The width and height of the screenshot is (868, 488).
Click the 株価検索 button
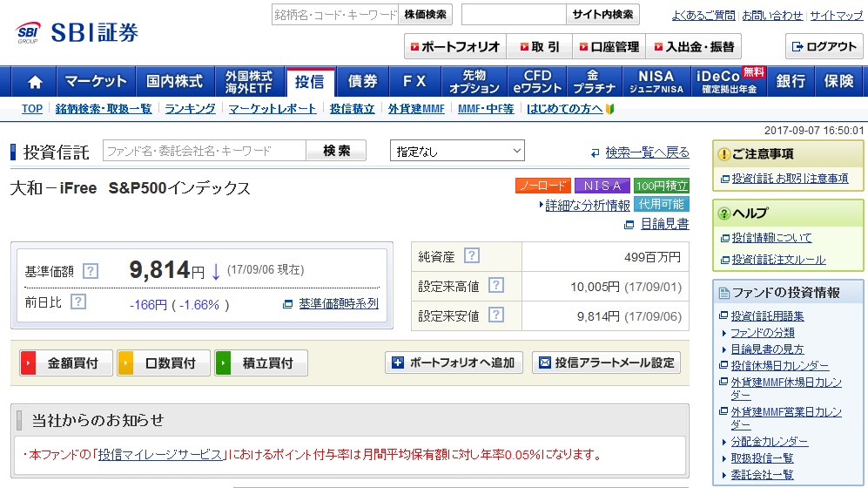pyautogui.click(x=425, y=15)
